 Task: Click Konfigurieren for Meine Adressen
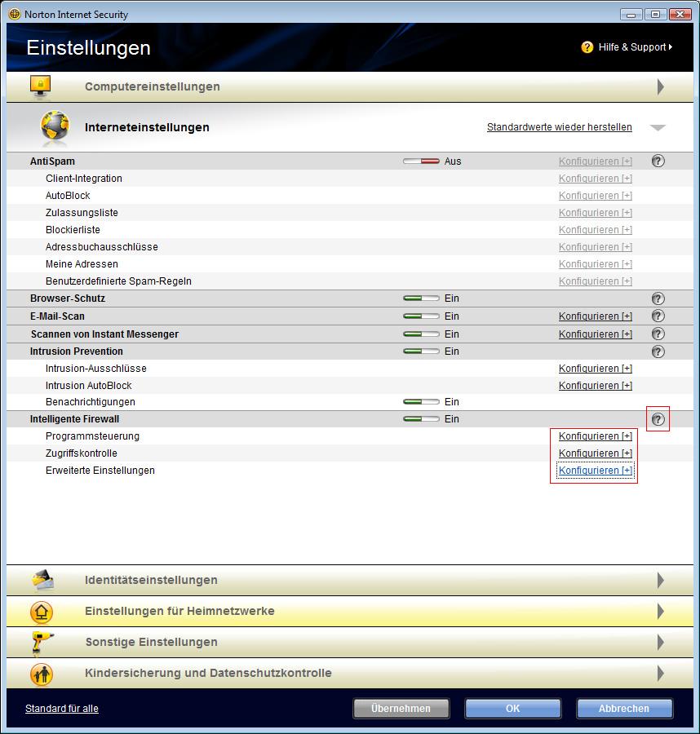[x=595, y=264]
